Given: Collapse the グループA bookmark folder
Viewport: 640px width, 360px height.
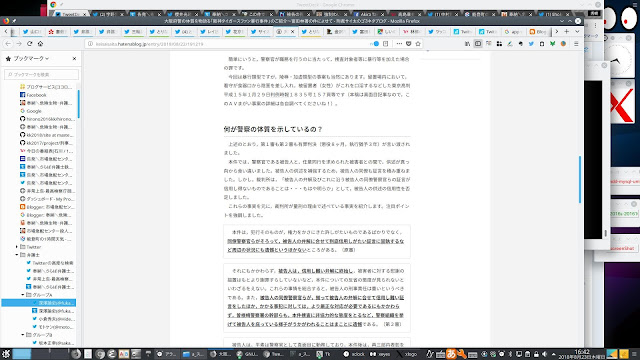Looking at the screenshot, I should 23,295.
